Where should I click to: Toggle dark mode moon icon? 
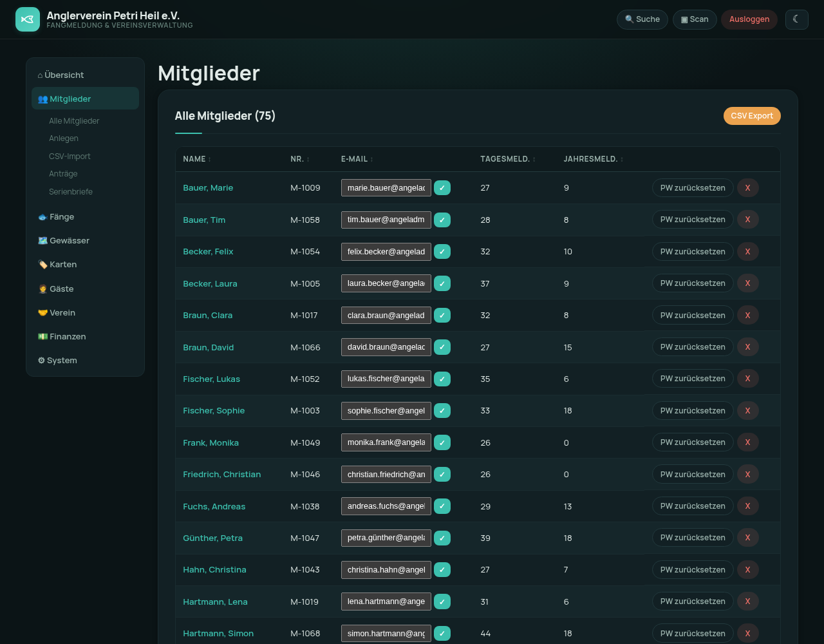796,19
